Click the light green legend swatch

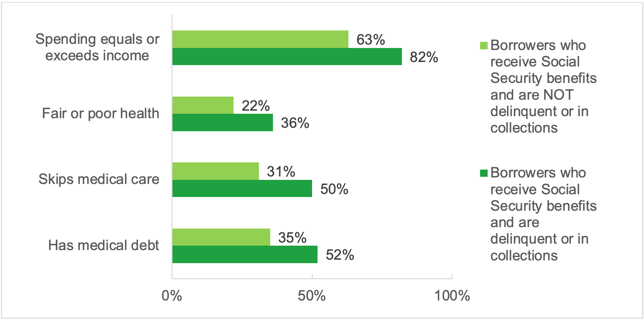pyautogui.click(x=484, y=46)
